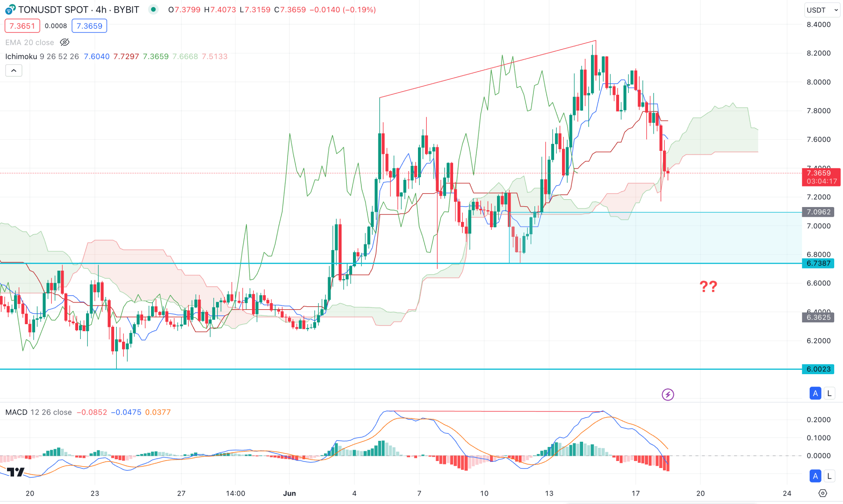
Task: Click the spread value 0.0008
Action: pos(56,26)
